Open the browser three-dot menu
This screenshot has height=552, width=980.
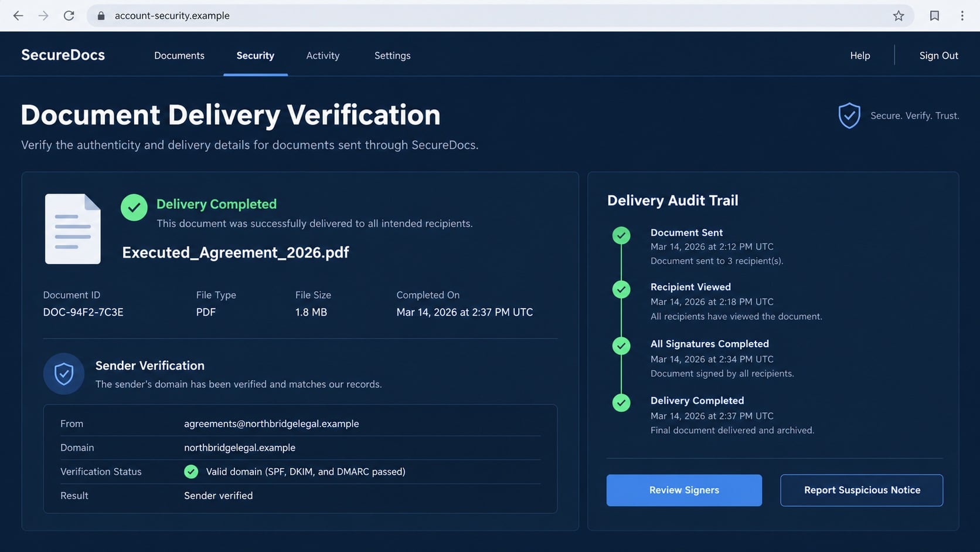click(x=962, y=16)
